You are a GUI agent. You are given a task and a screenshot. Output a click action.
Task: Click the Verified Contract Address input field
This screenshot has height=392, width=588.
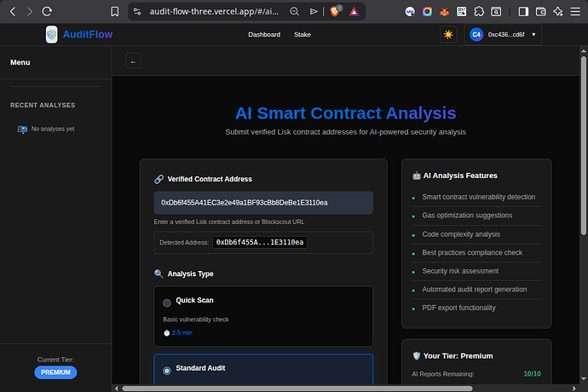click(x=263, y=202)
